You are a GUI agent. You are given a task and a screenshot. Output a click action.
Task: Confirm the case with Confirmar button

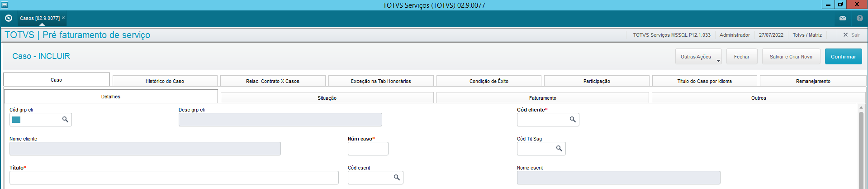coord(843,57)
